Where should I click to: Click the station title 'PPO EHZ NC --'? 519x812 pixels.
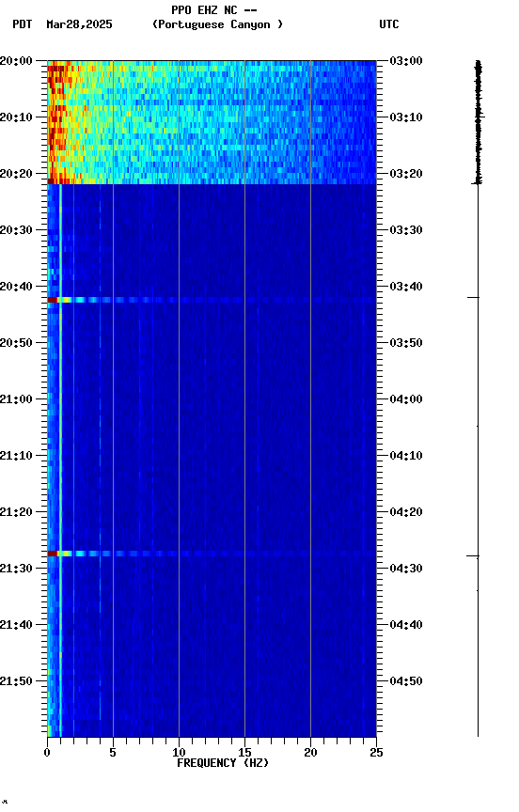click(x=214, y=10)
